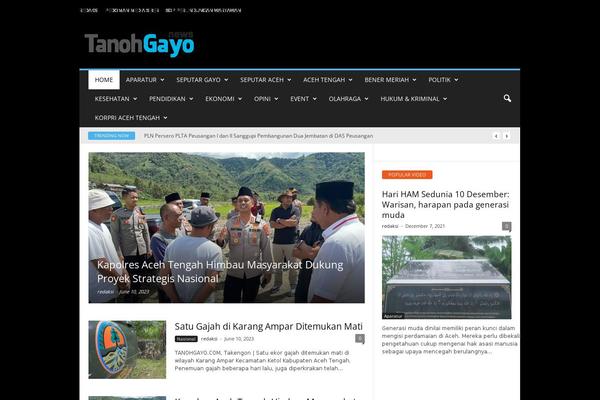The height and width of the screenshot is (400, 600).
Task: Click the POPULAR VIDEO label
Action: (x=407, y=175)
